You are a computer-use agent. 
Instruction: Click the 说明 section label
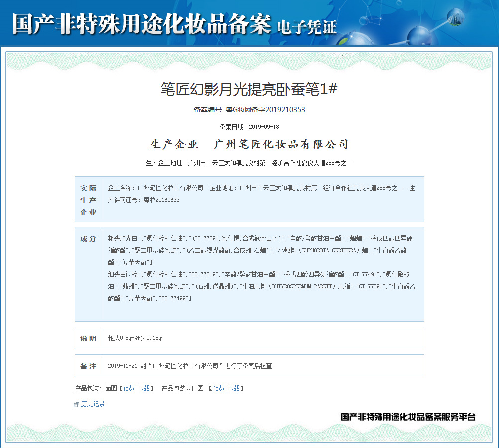point(88,338)
